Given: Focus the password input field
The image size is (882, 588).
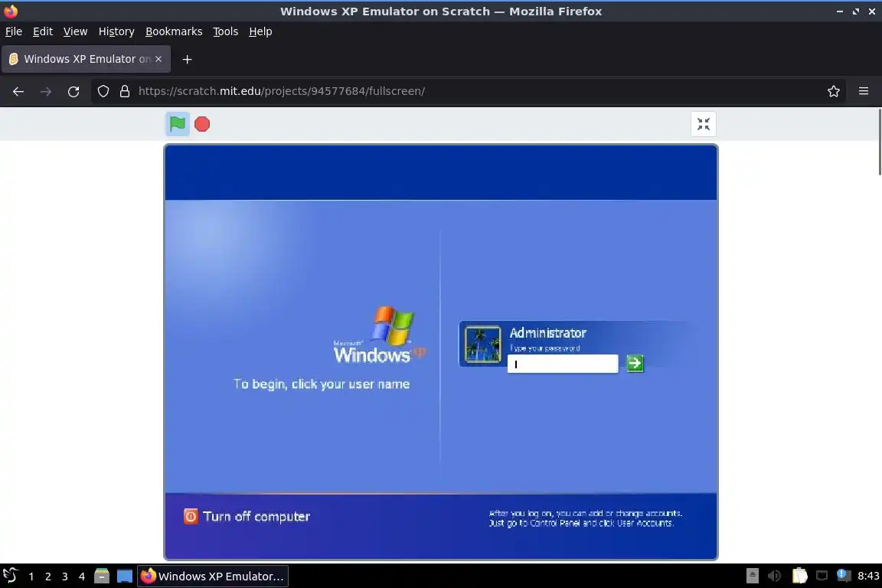Looking at the screenshot, I should [563, 364].
